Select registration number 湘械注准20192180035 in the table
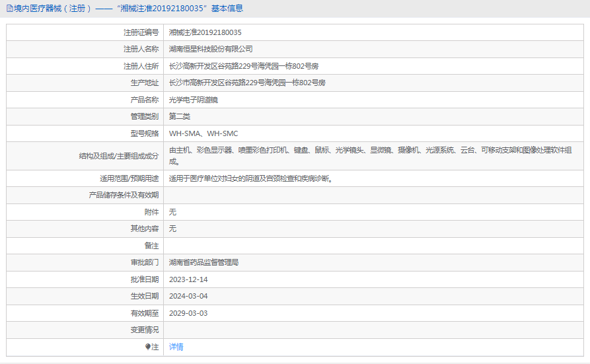The image size is (590, 364). coord(205,32)
